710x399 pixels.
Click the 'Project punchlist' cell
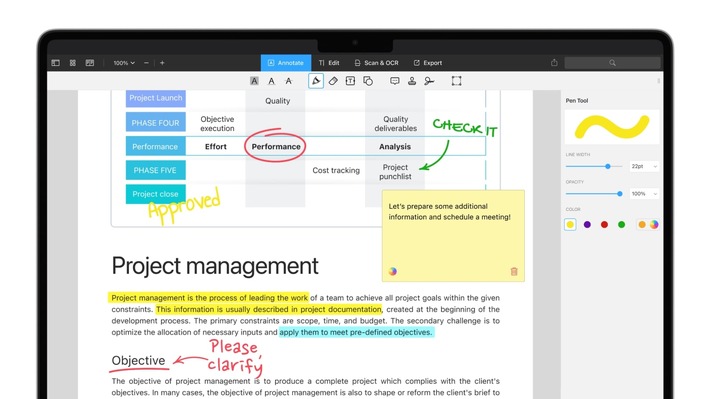tap(395, 172)
